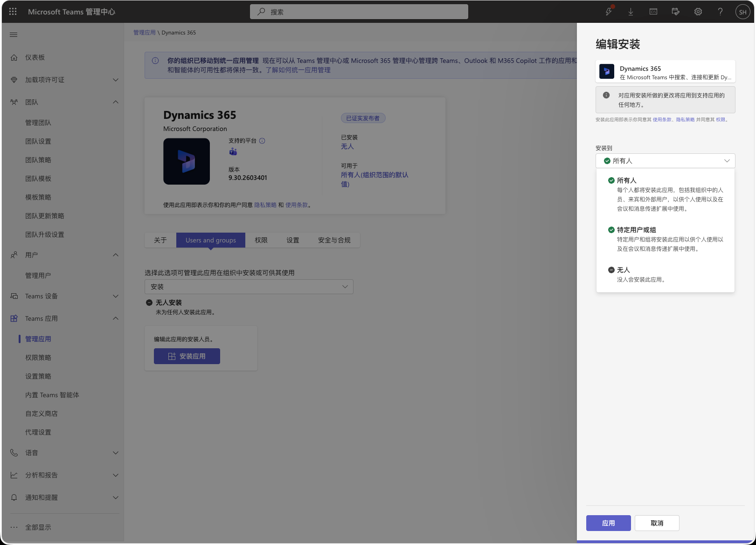Switch to the 关于 tab
Screen dimensions: 756x545
[160, 240]
